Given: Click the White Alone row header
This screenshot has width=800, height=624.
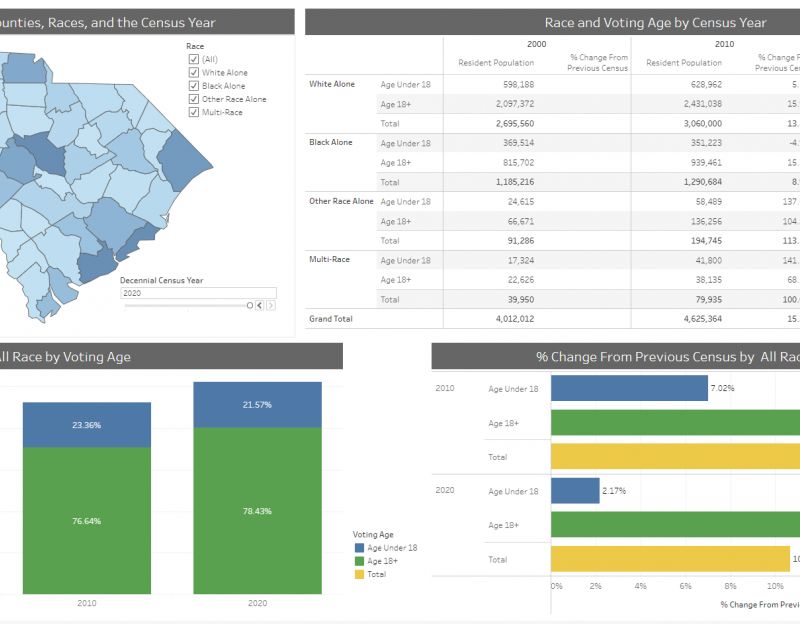Looking at the screenshot, I should [332, 84].
